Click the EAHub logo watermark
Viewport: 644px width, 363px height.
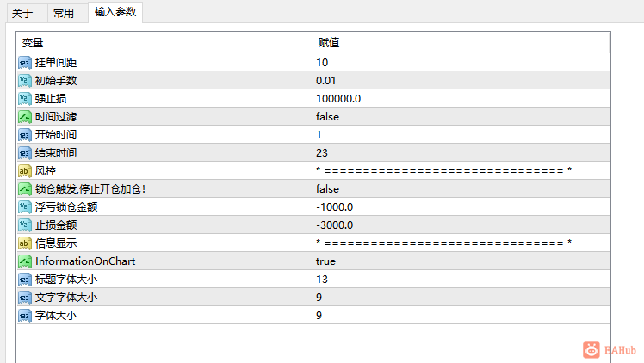coord(610,350)
